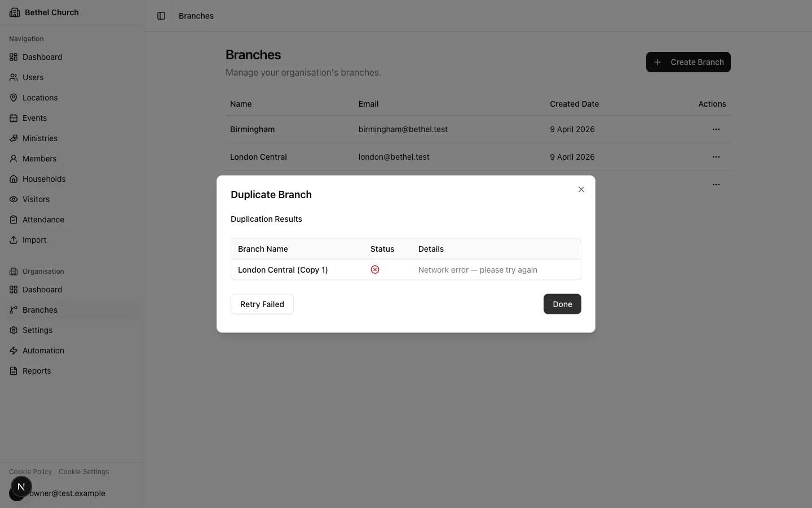Click the Reports document icon
Viewport: 812px width, 508px height.
point(14,371)
